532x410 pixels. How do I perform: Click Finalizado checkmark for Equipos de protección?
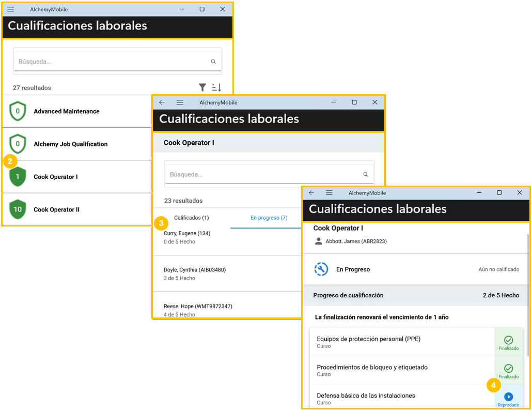click(508, 340)
